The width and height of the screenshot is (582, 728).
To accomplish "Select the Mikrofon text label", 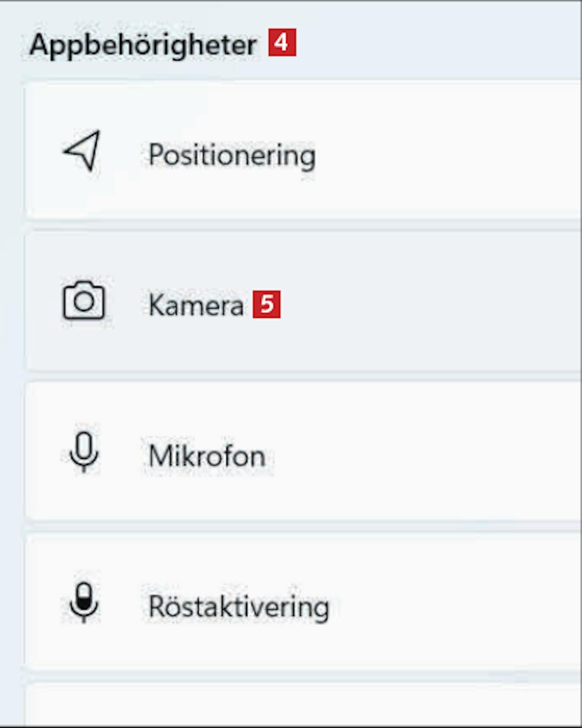I will 207,456.
